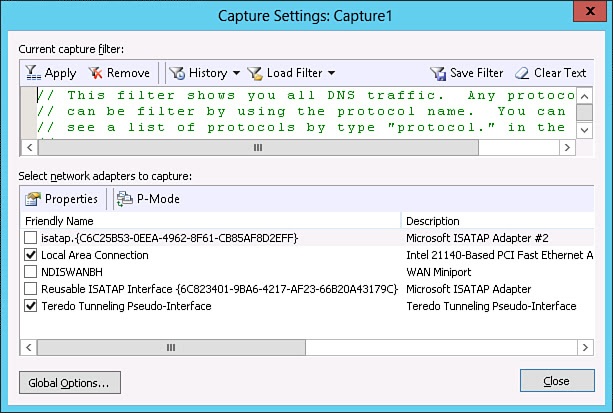The height and width of the screenshot is (413, 613).
Task: Select the Local Area Connection row name
Action: tap(95, 255)
